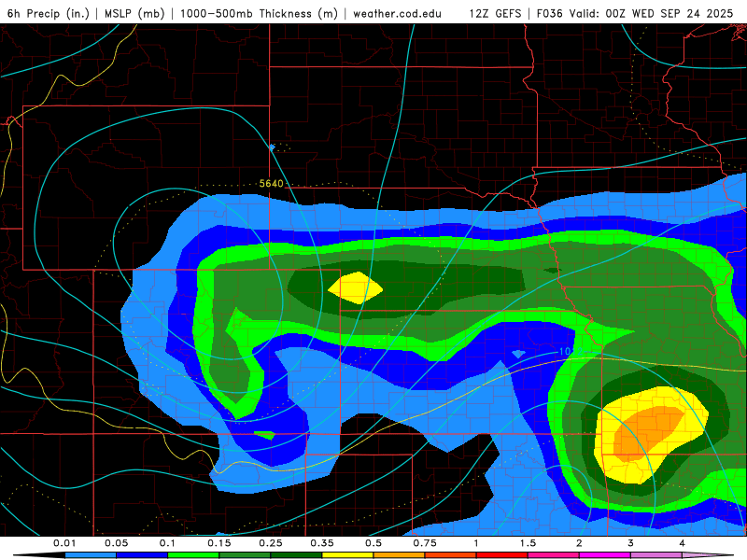747x560 pixels.
Task: Click the orange 0.5 legend swatch
Action: (400, 555)
